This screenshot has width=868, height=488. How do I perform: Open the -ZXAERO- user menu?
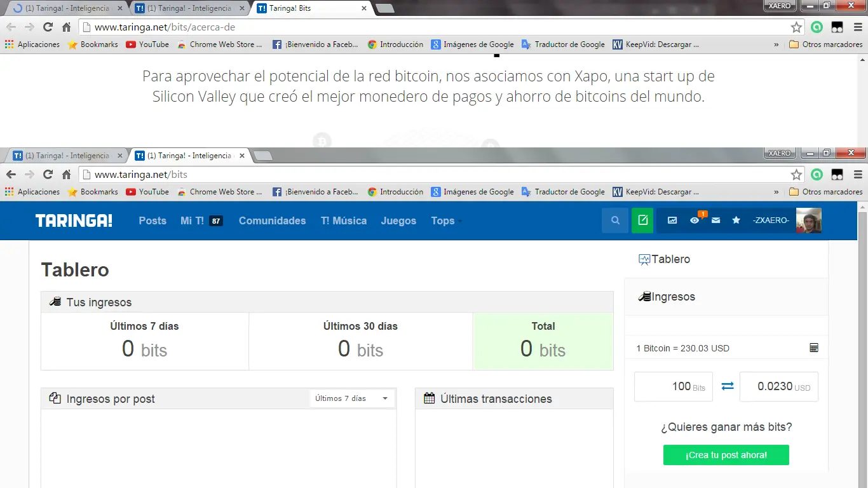771,220
